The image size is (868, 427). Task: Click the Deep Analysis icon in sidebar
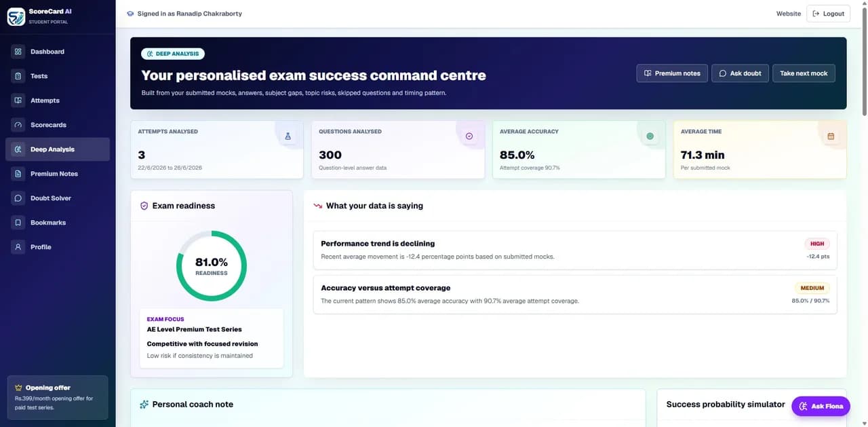pyautogui.click(x=18, y=149)
